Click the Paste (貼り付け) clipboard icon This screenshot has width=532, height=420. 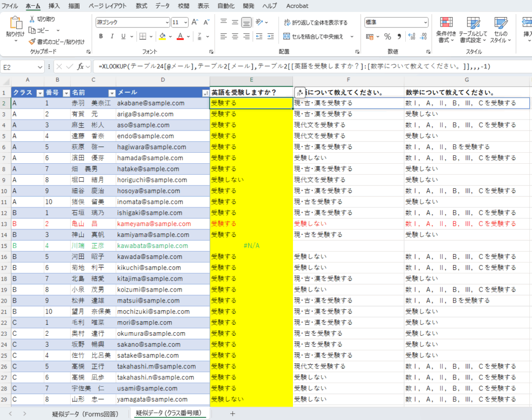click(x=15, y=24)
